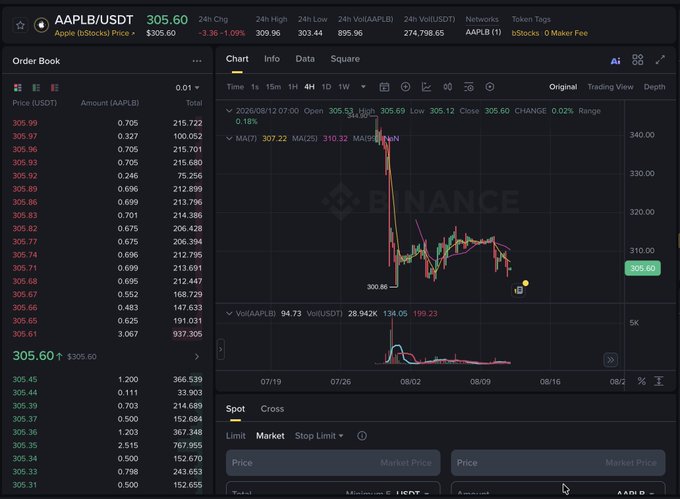Screen dimensions: 680x499
Task: Open the 0.01 price precision dropdown
Action: [x=187, y=88]
